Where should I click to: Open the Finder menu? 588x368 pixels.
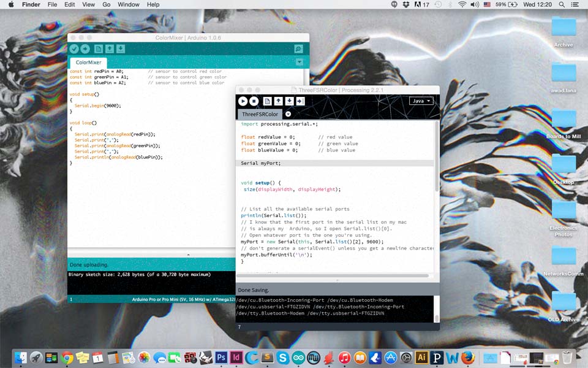coord(31,4)
